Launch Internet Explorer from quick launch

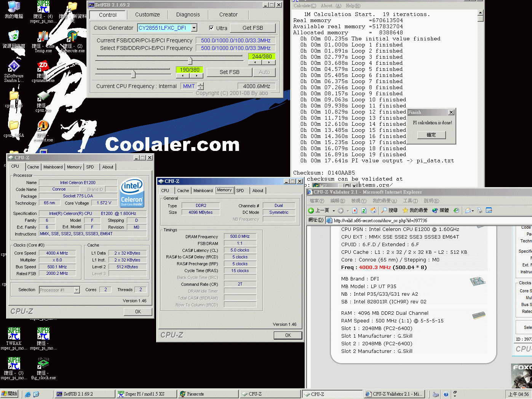click(x=27, y=394)
